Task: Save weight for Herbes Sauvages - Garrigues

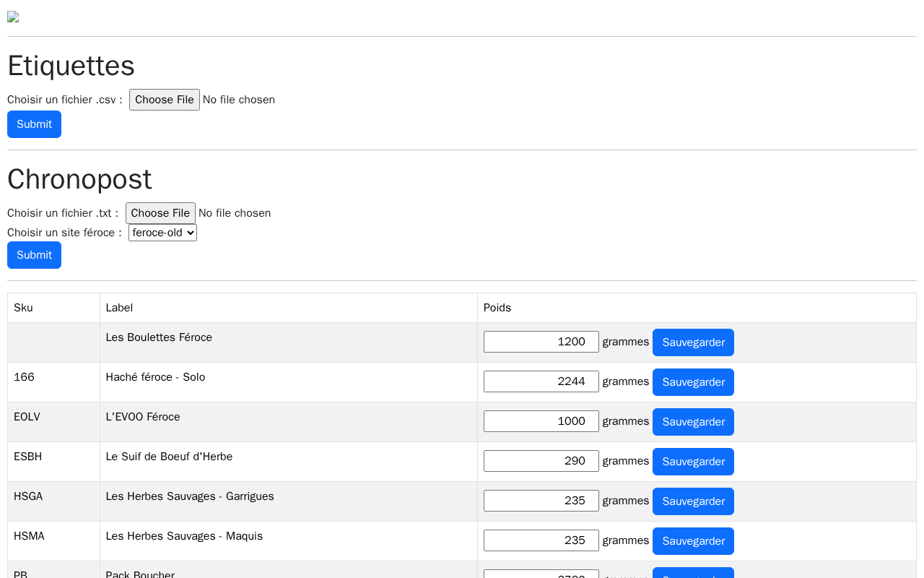Action: 693,501
